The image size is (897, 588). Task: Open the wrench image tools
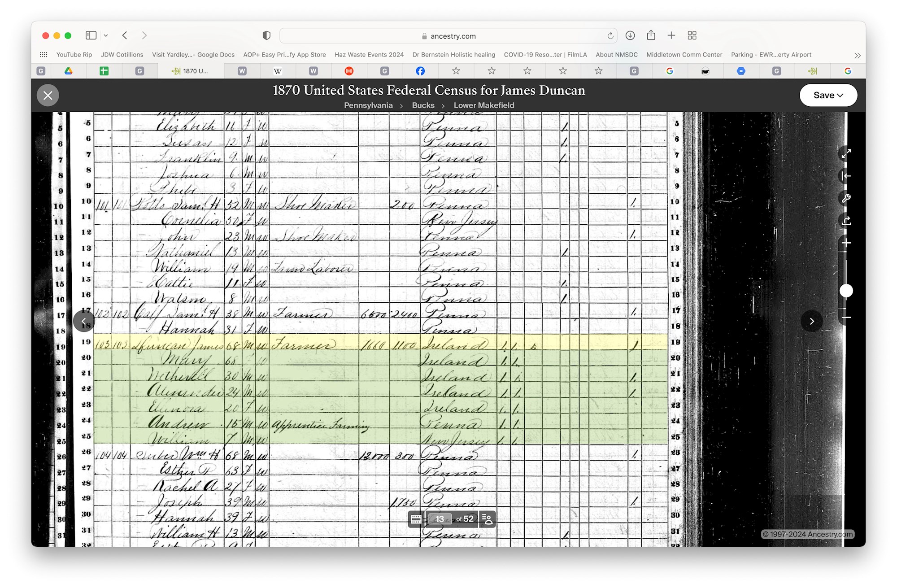coord(846,198)
